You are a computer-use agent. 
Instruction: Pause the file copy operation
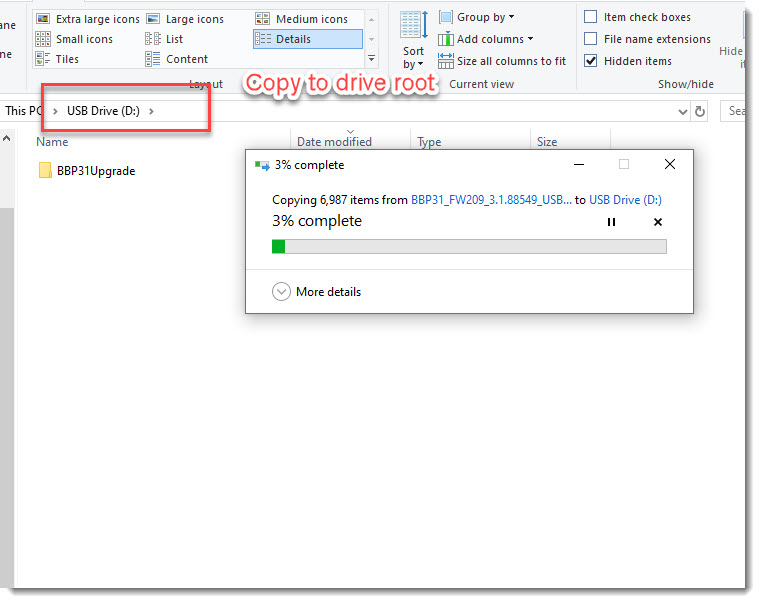click(x=612, y=222)
